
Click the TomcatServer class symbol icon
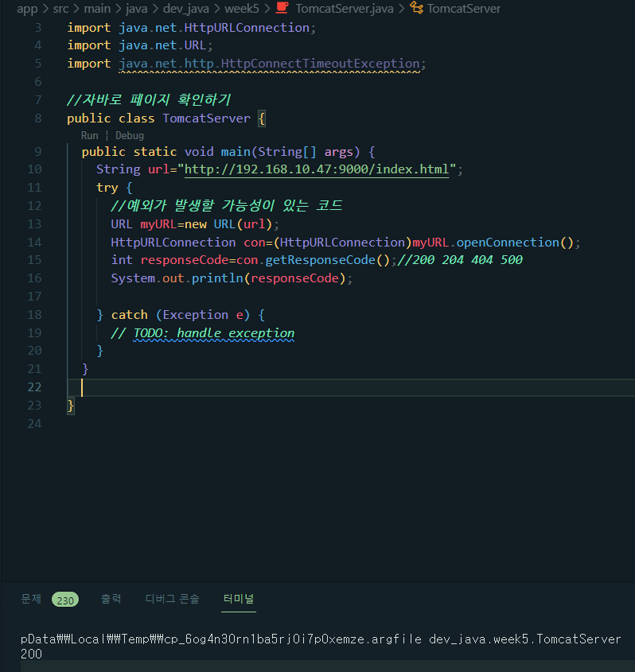(416, 8)
